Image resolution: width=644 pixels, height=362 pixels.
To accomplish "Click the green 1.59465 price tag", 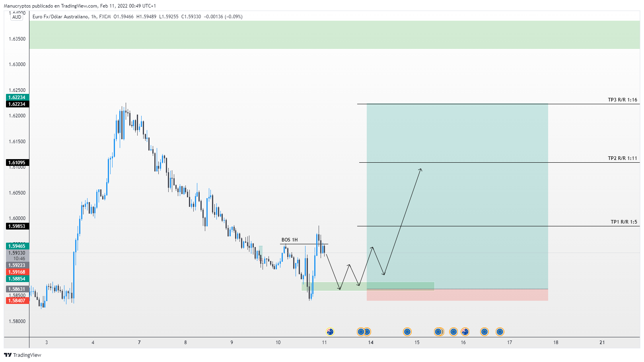I will 17,246.
